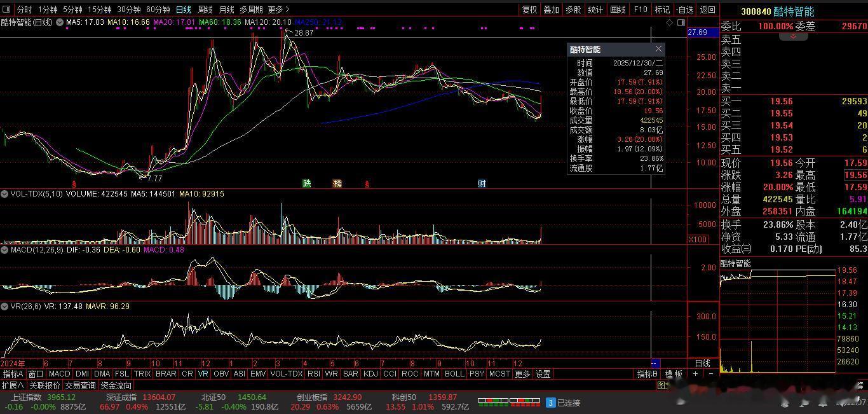Click the plus zoom icon near 模板

coord(695,374)
